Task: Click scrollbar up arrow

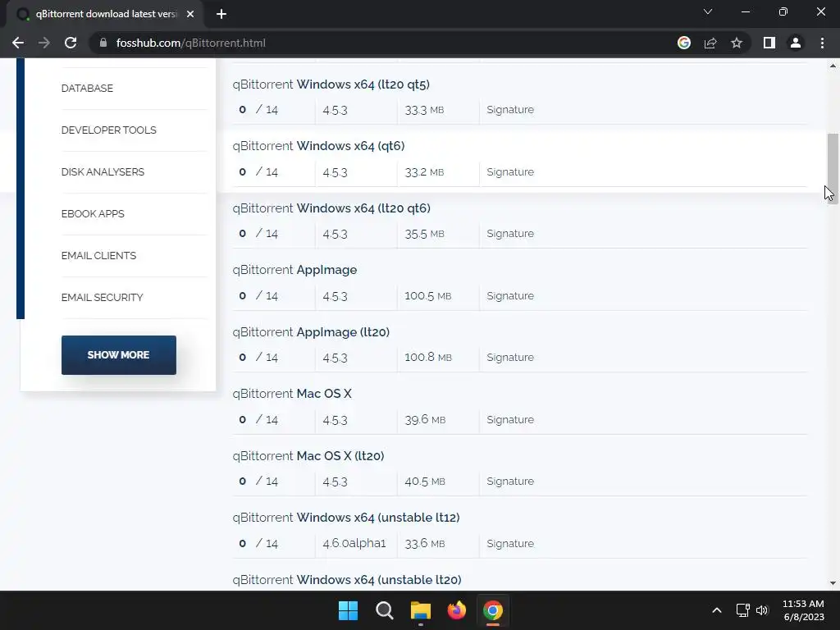Action: [833, 66]
